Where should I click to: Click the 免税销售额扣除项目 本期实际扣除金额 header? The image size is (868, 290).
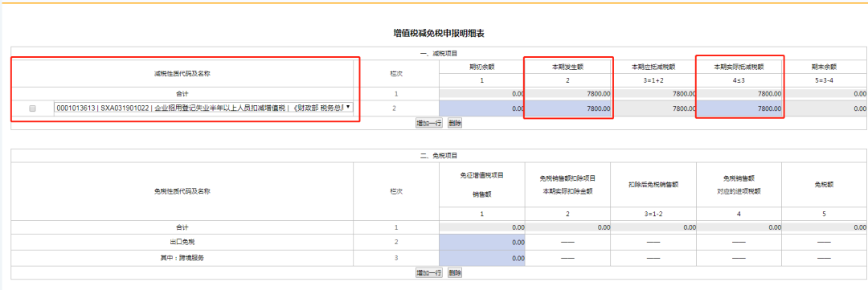(x=568, y=184)
